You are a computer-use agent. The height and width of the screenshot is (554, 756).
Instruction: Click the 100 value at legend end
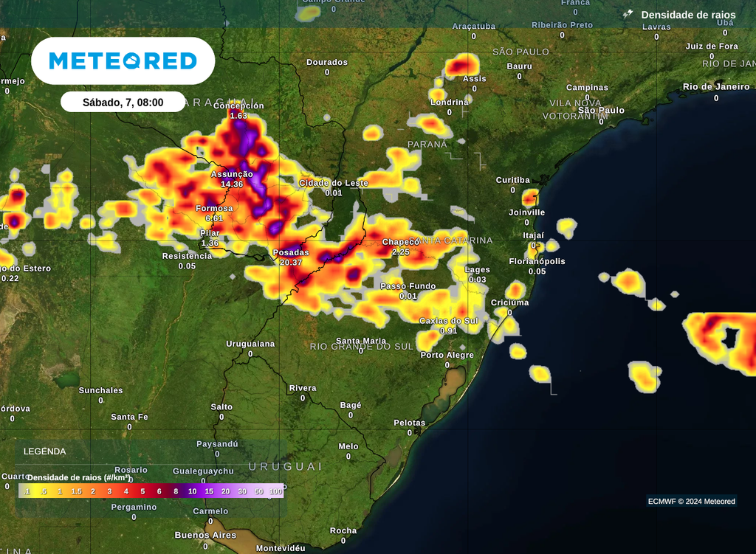click(x=276, y=491)
